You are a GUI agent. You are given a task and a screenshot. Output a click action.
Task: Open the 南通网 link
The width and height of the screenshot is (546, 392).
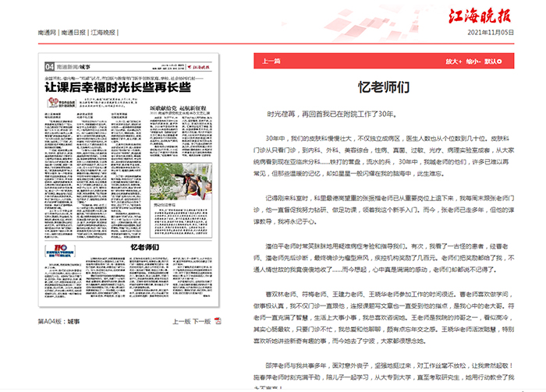point(48,34)
